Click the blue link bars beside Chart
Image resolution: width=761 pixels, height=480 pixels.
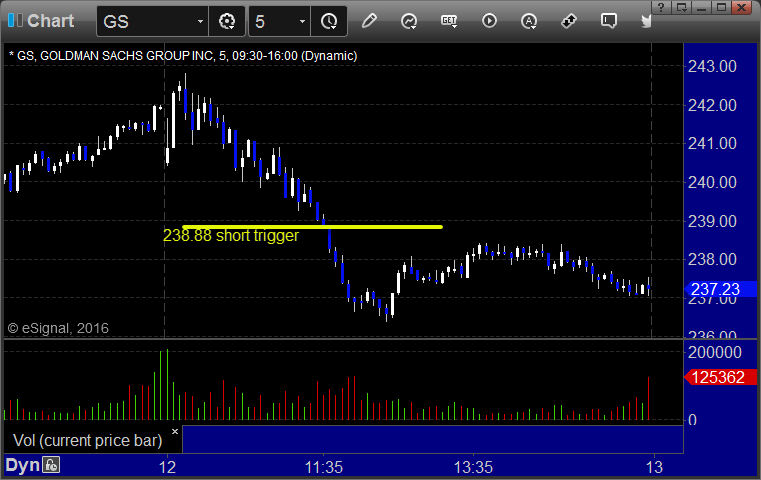tap(16, 20)
